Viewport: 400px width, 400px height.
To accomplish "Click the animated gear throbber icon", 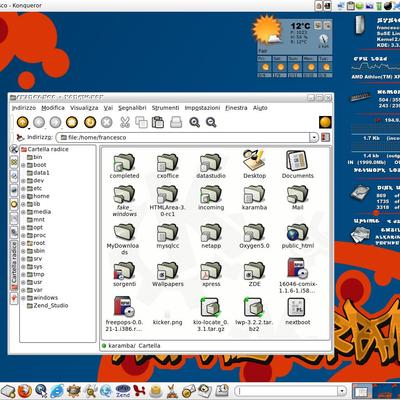I will pyautogui.click(x=325, y=122).
